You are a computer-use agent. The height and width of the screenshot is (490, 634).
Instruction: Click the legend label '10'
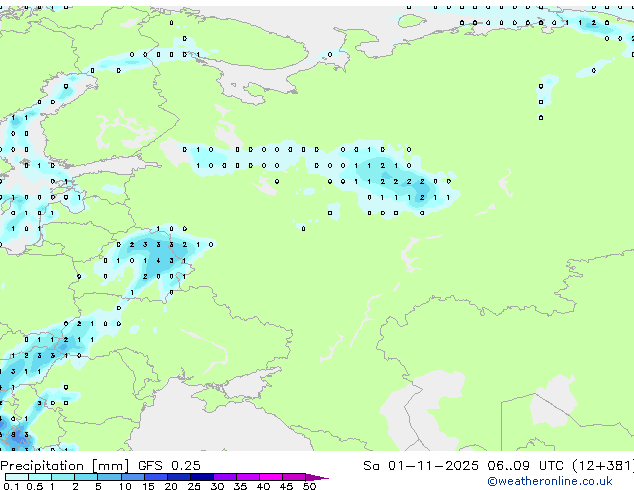125,486
